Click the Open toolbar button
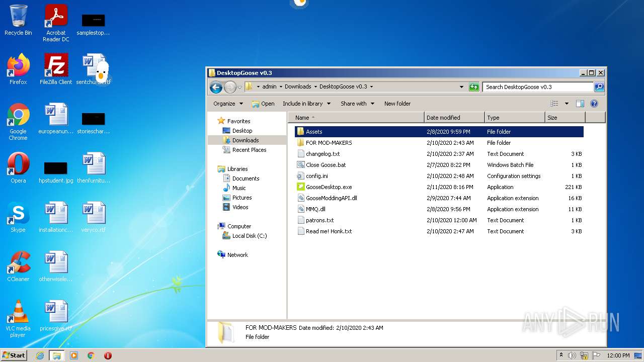This screenshot has height=362, width=644. pos(263,104)
